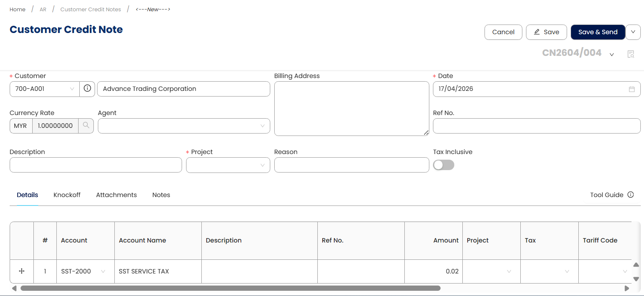This screenshot has height=296, width=644.
Task: Toggle the Tax Inclusive switch
Action: click(x=443, y=165)
